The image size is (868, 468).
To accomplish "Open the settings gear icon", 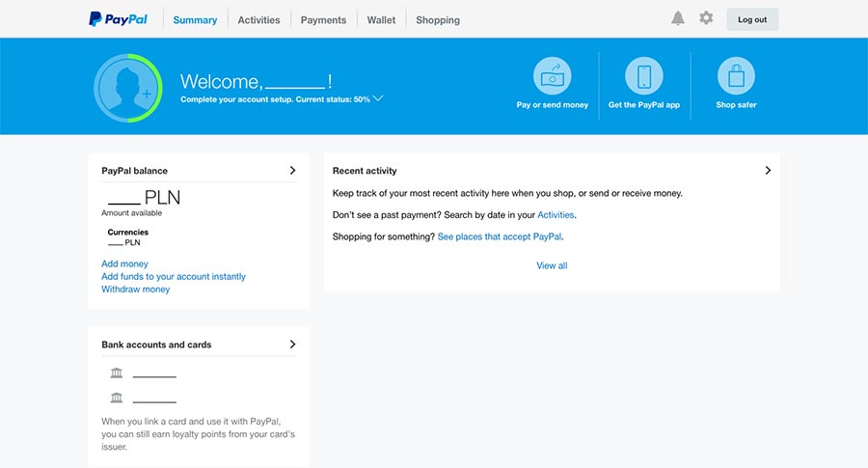I will point(706,18).
